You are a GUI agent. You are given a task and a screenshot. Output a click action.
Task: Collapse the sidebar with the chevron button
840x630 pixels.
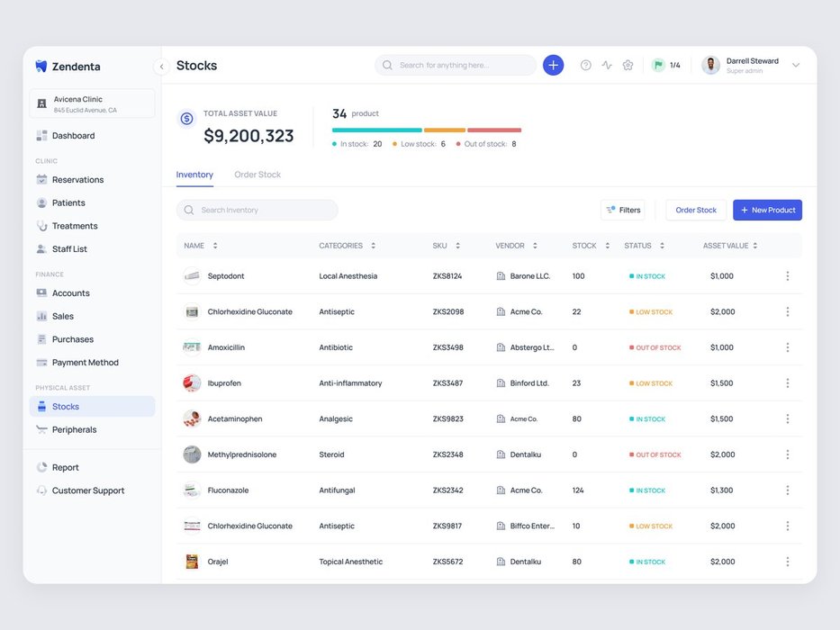[161, 67]
